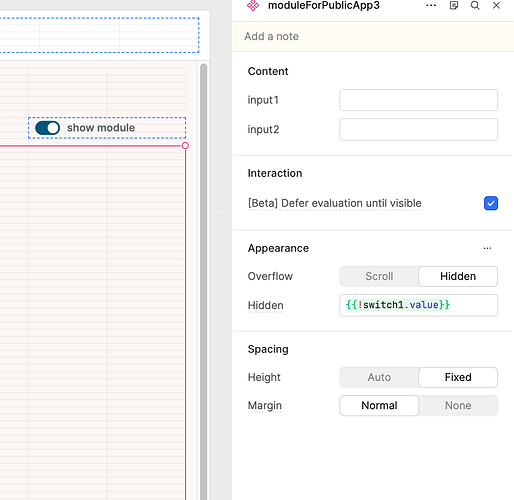Click the canvas vertical scrollbar
Image resolution: width=514 pixels, height=500 pixels.
pyautogui.click(x=203, y=280)
